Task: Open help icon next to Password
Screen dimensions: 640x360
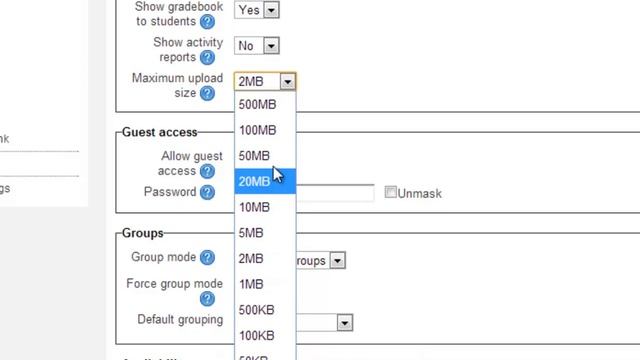Action: pos(207,192)
